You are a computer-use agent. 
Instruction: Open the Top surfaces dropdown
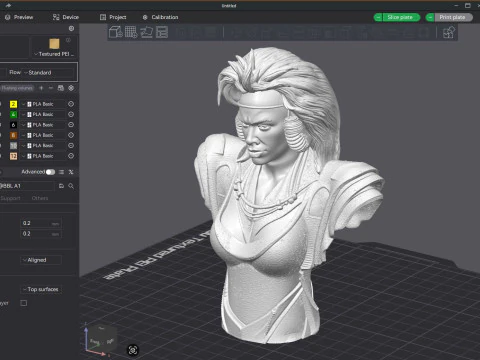[41, 289]
